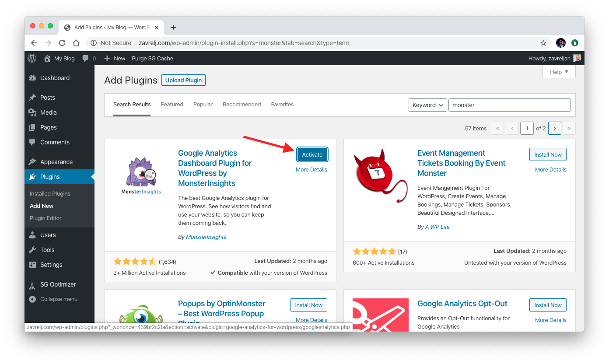This screenshot has height=364, width=609.
Task: Switch to the Popular tab
Action: click(x=203, y=104)
